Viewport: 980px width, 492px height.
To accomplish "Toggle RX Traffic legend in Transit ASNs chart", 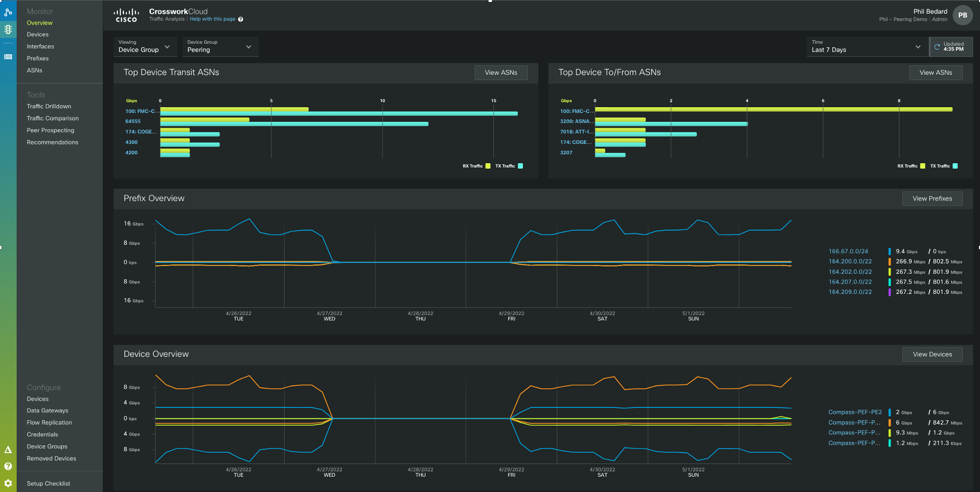I will pos(488,166).
